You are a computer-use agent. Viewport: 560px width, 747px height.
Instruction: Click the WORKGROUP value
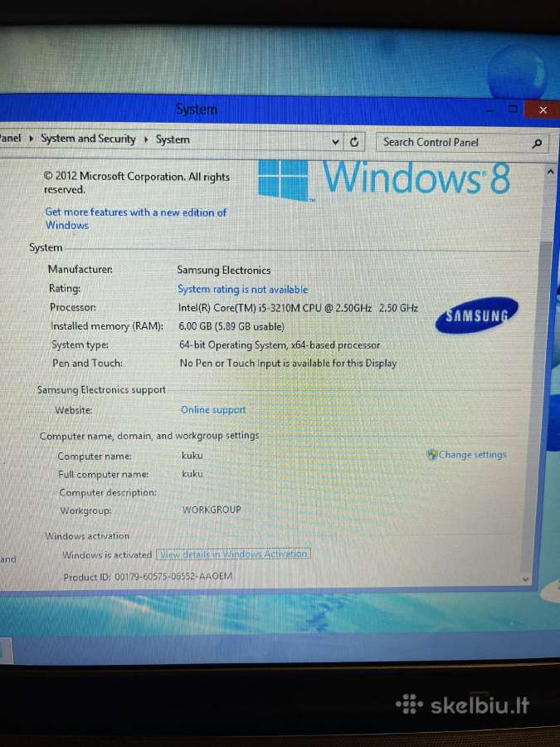click(x=212, y=510)
